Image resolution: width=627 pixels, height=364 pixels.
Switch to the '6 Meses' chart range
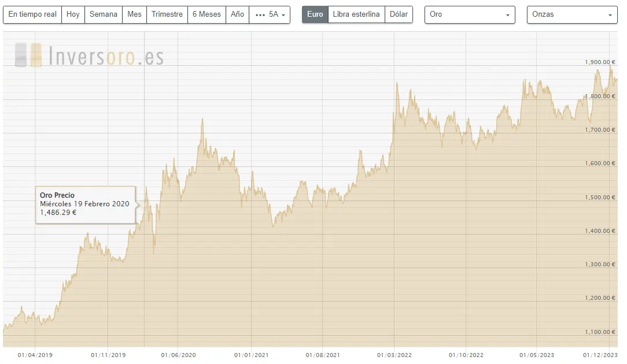207,14
